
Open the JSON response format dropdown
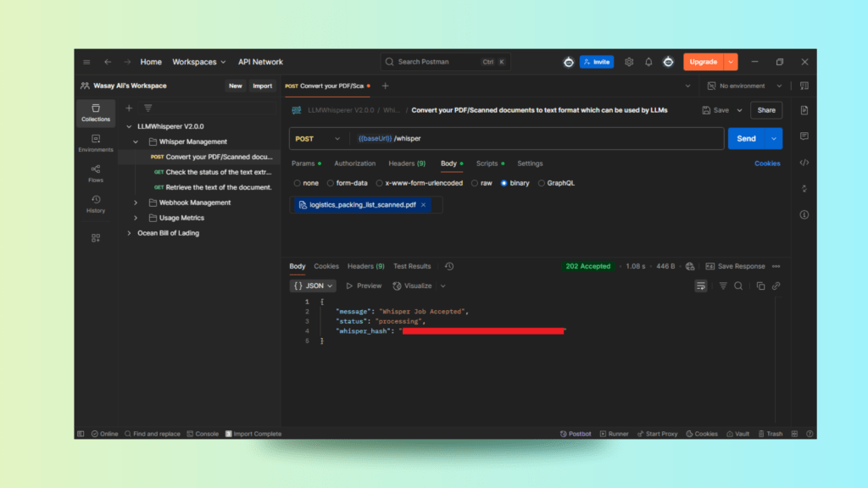coord(314,286)
